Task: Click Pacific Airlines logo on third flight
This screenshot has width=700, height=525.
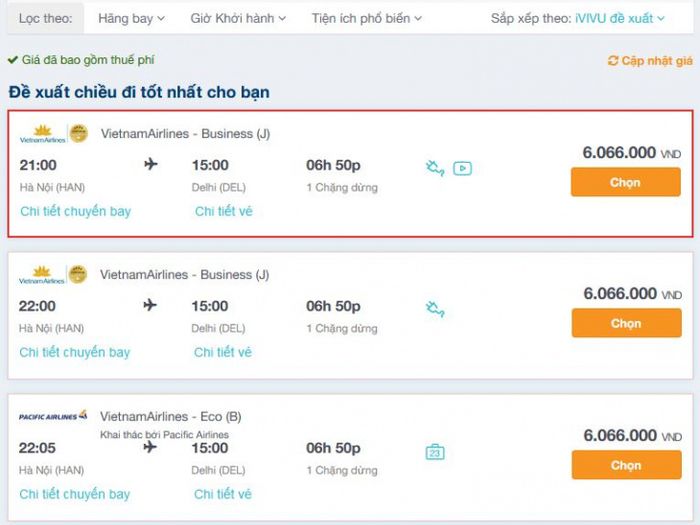Action: [x=53, y=416]
